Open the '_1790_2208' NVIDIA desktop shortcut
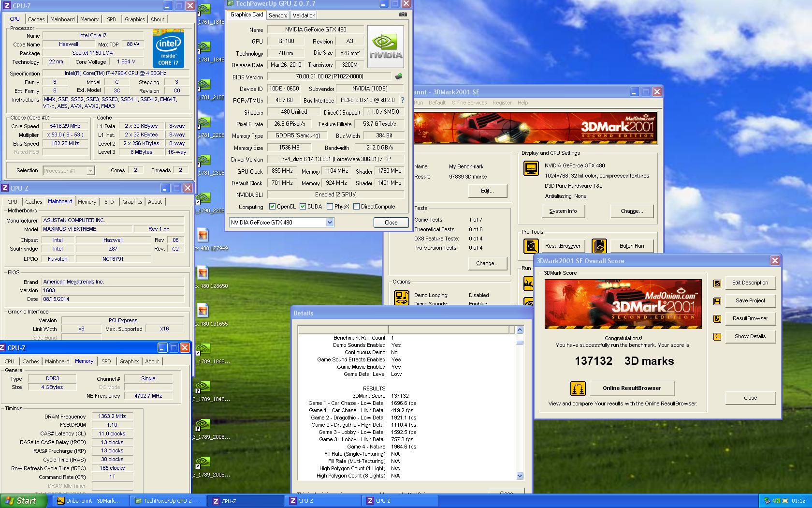 pos(203,197)
